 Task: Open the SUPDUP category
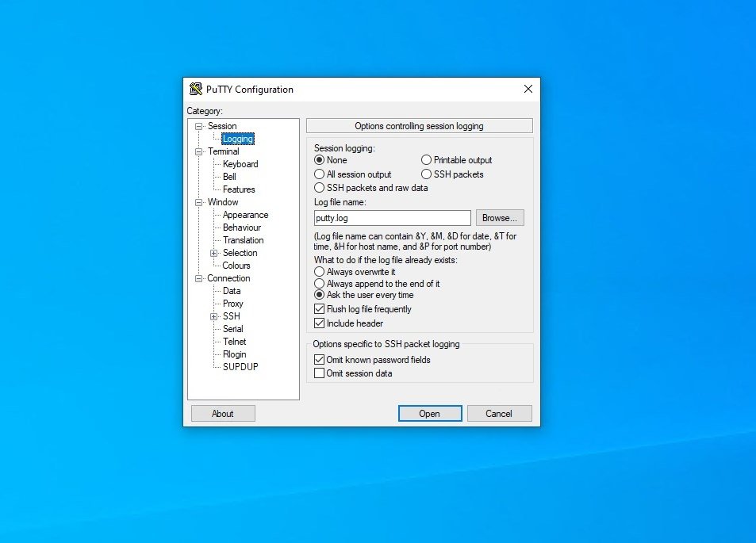[x=240, y=367]
